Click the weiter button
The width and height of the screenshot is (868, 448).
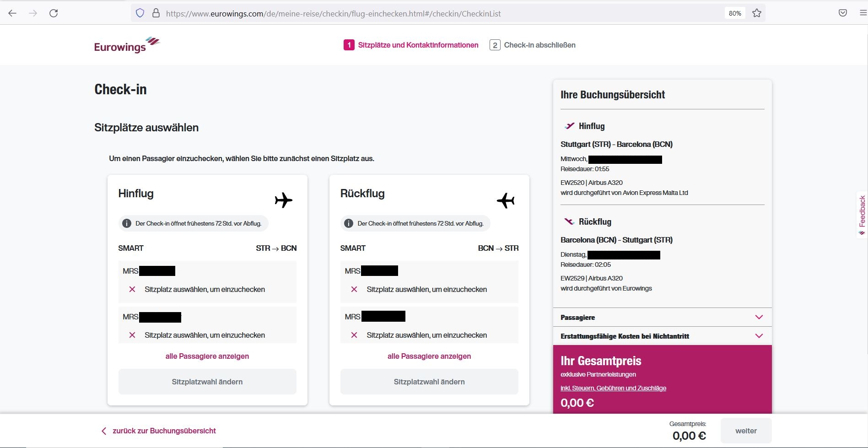click(x=746, y=431)
